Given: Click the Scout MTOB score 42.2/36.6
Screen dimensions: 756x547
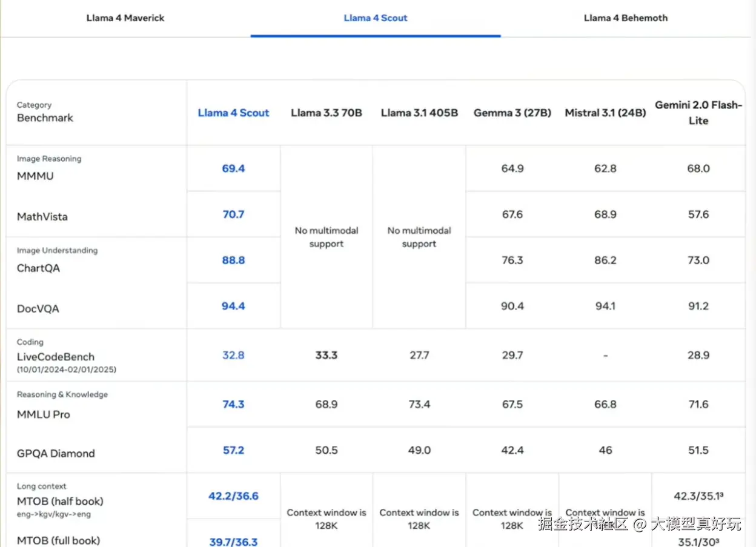Looking at the screenshot, I should click(233, 496).
